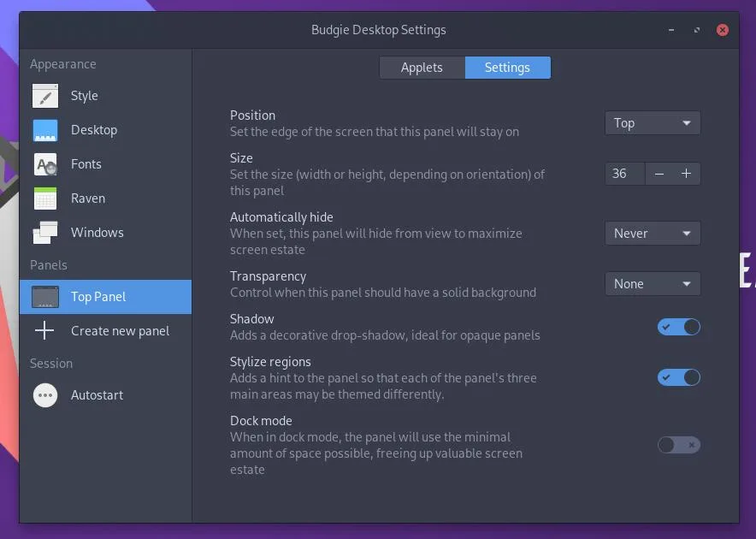Disable the Shadow toggle

(x=678, y=327)
